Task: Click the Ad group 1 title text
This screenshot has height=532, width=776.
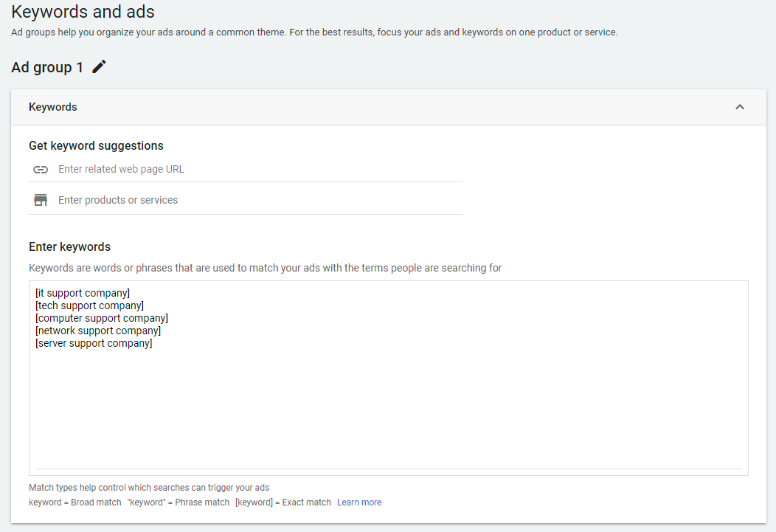Action: (x=45, y=66)
